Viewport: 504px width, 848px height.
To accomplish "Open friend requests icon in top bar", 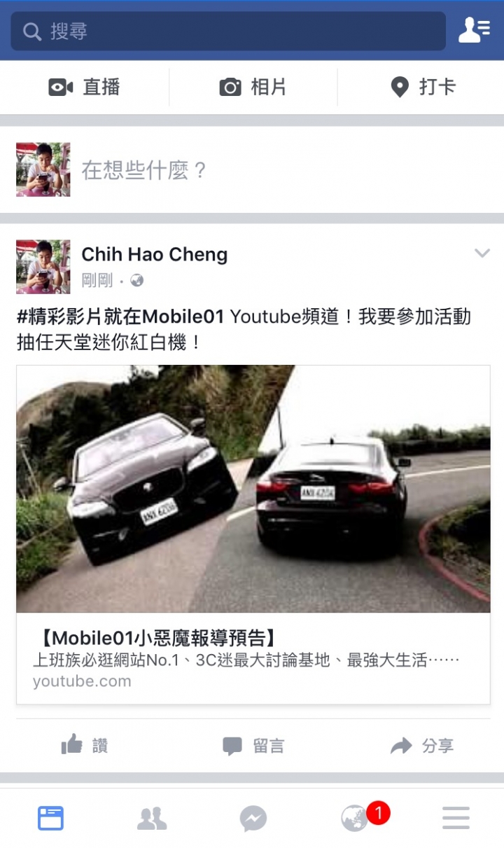I will pyautogui.click(x=474, y=31).
